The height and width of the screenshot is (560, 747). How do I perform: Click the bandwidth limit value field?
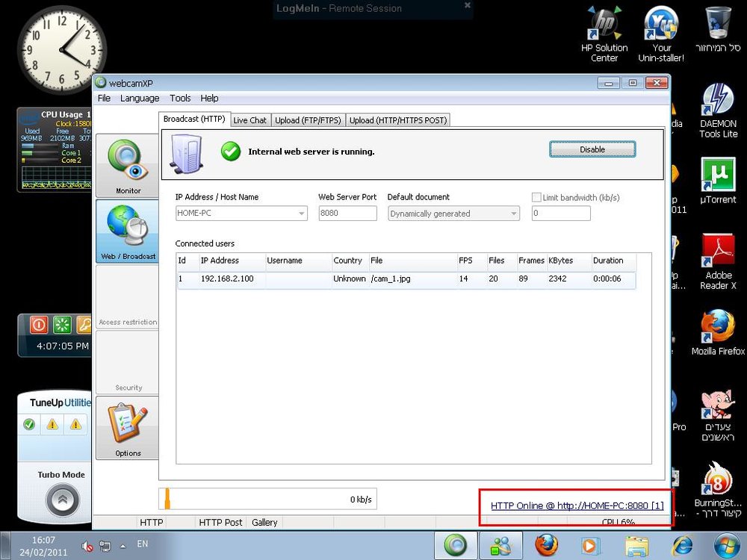point(561,214)
